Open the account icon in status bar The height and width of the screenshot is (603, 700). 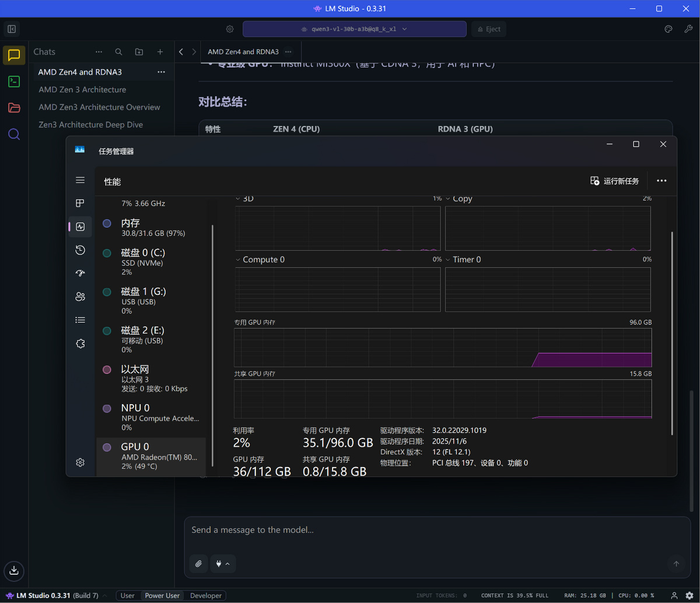coord(674,595)
